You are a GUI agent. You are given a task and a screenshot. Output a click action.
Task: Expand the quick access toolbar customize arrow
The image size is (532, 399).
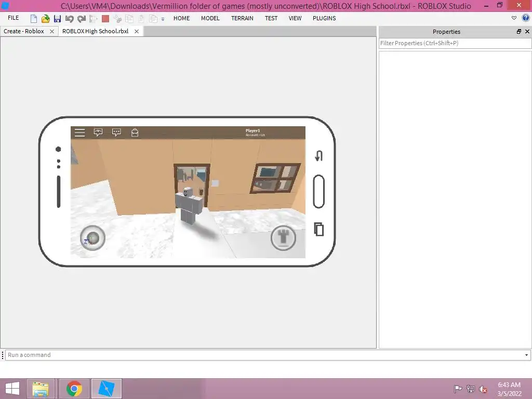click(163, 19)
